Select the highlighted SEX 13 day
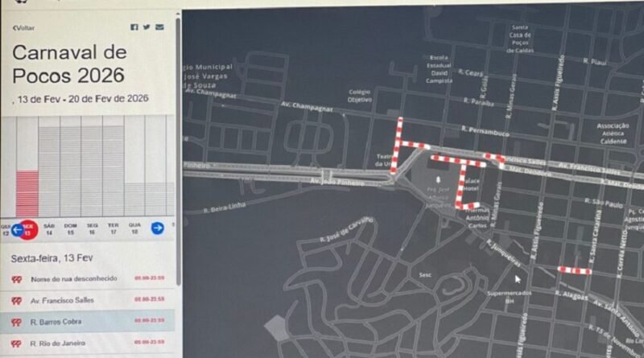 point(29,230)
